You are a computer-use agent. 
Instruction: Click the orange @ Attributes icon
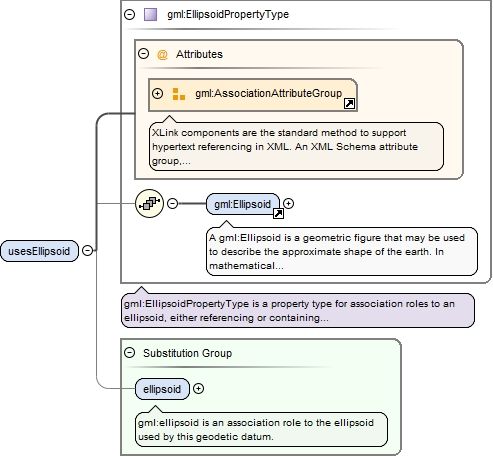pyautogui.click(x=162, y=54)
